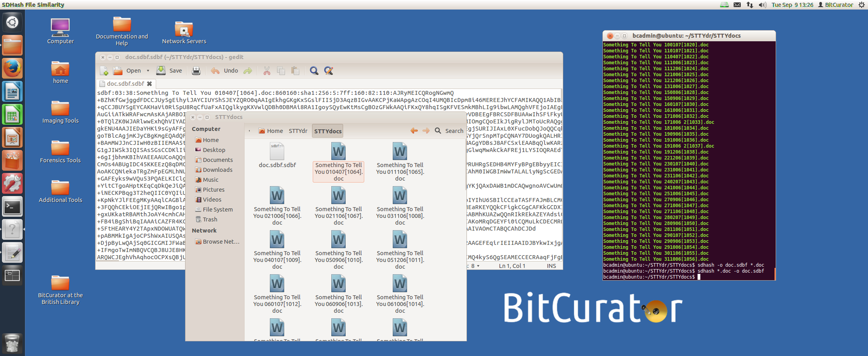Open BitCurator at the British Library folder

coord(60,290)
